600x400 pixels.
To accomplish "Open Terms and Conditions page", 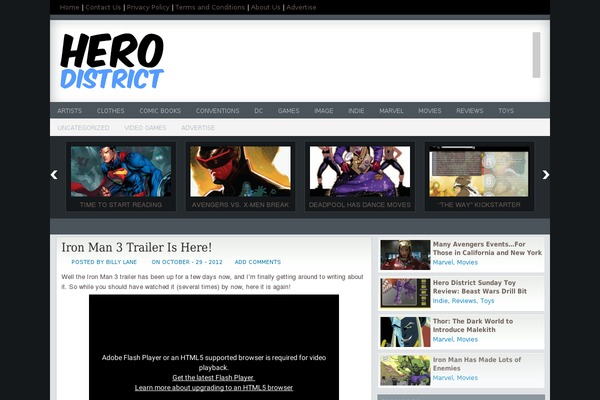I will coord(210,7).
